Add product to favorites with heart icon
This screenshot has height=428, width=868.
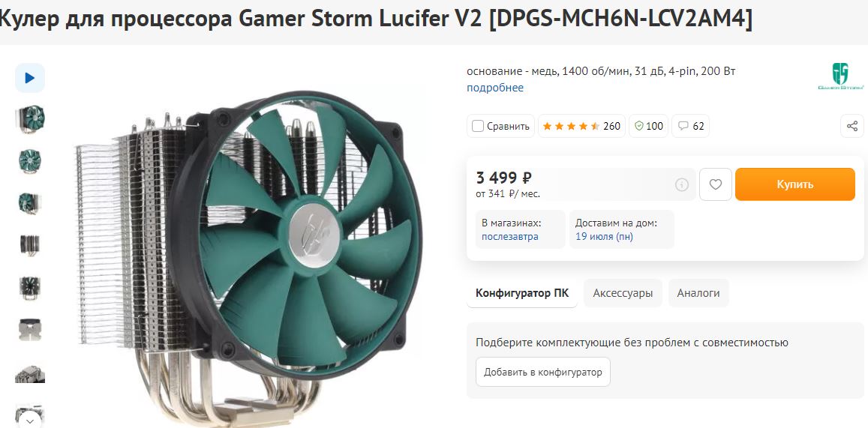[716, 184]
